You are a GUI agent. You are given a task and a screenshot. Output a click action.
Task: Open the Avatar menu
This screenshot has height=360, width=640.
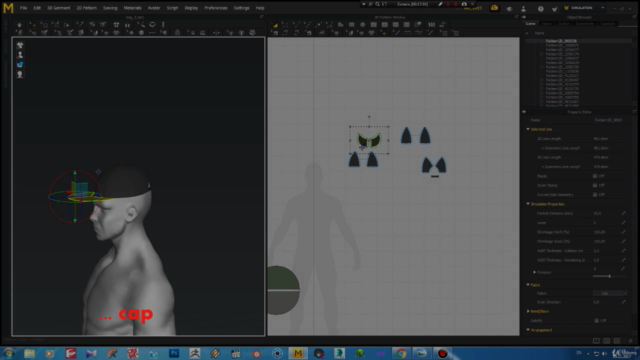coord(154,8)
